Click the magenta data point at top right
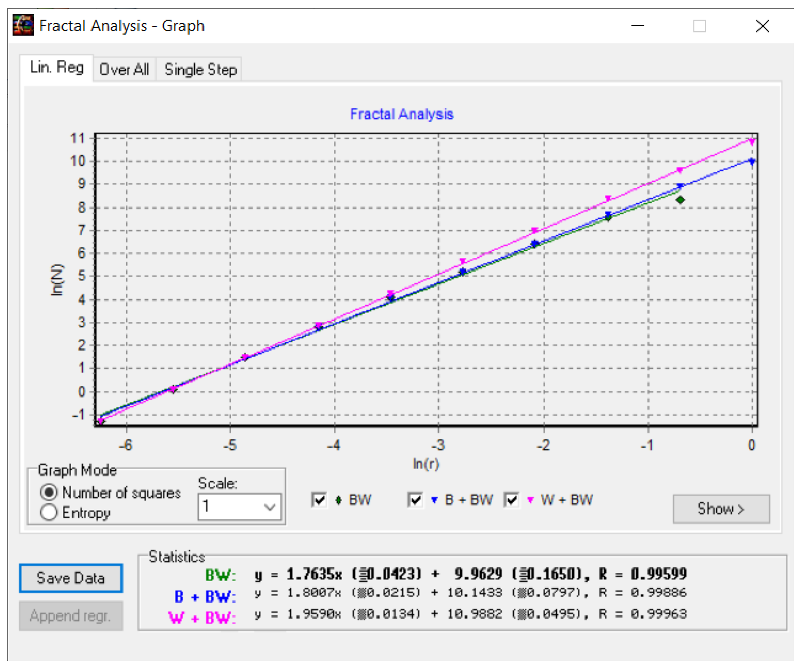 coord(752,142)
